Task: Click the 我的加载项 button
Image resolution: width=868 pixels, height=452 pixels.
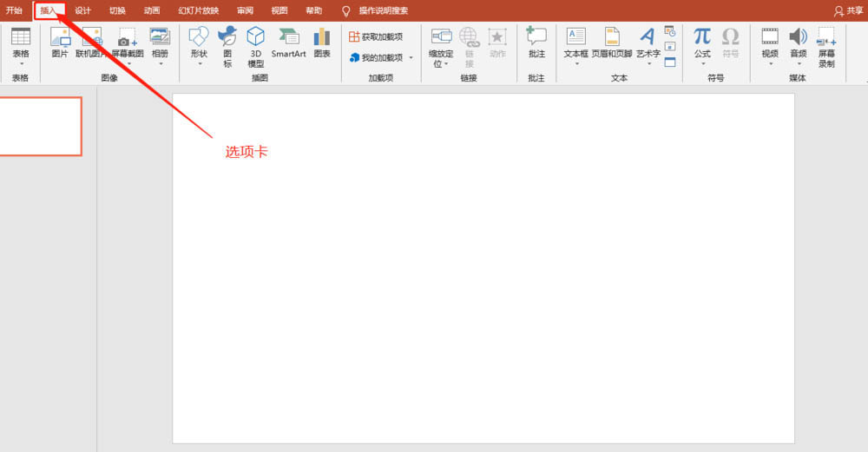Action: [377, 57]
